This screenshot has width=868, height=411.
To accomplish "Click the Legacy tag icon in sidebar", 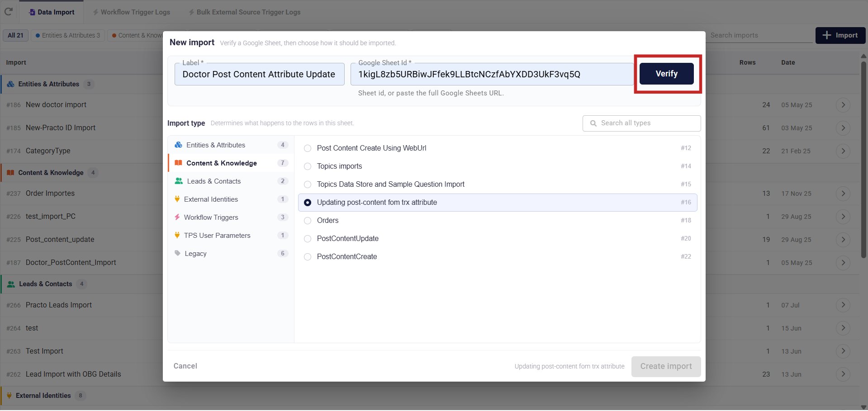I will coord(177,253).
